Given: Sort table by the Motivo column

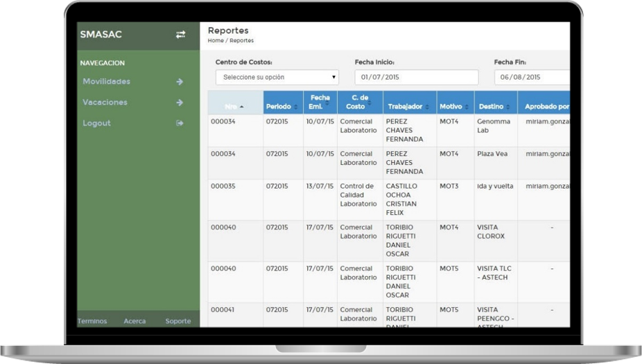Looking at the screenshot, I should pyautogui.click(x=454, y=107).
